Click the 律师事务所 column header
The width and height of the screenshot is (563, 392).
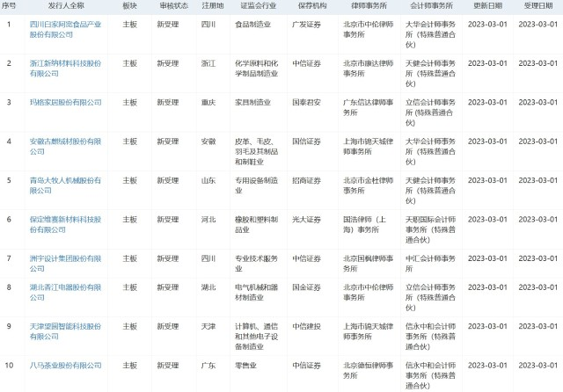369,6
